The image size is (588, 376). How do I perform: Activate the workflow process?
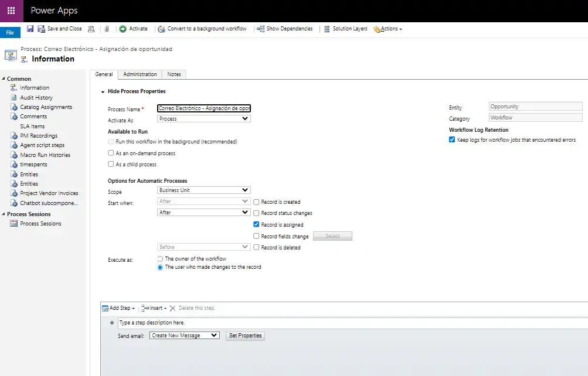[134, 29]
